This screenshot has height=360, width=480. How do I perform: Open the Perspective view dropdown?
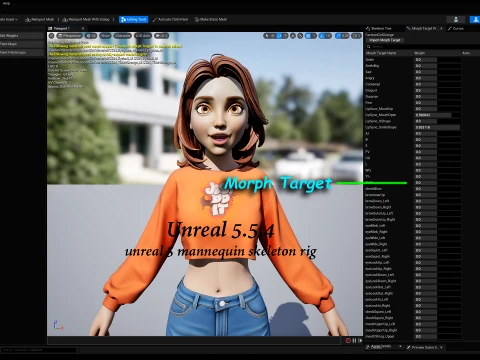click(69, 36)
